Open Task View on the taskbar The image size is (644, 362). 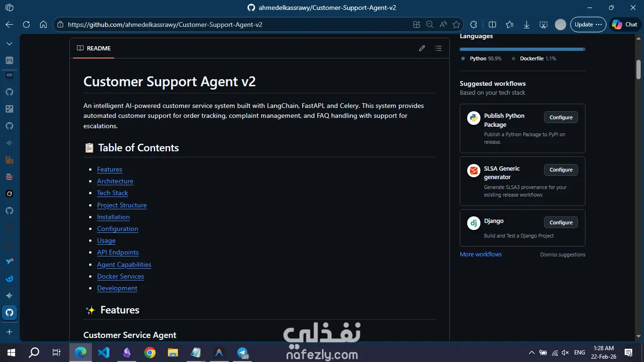click(x=57, y=352)
